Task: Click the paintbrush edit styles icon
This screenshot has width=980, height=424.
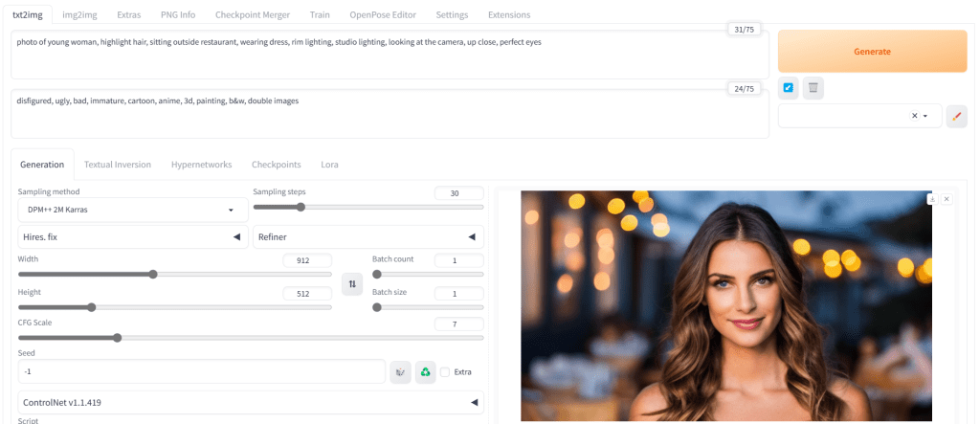Action: pos(956,116)
